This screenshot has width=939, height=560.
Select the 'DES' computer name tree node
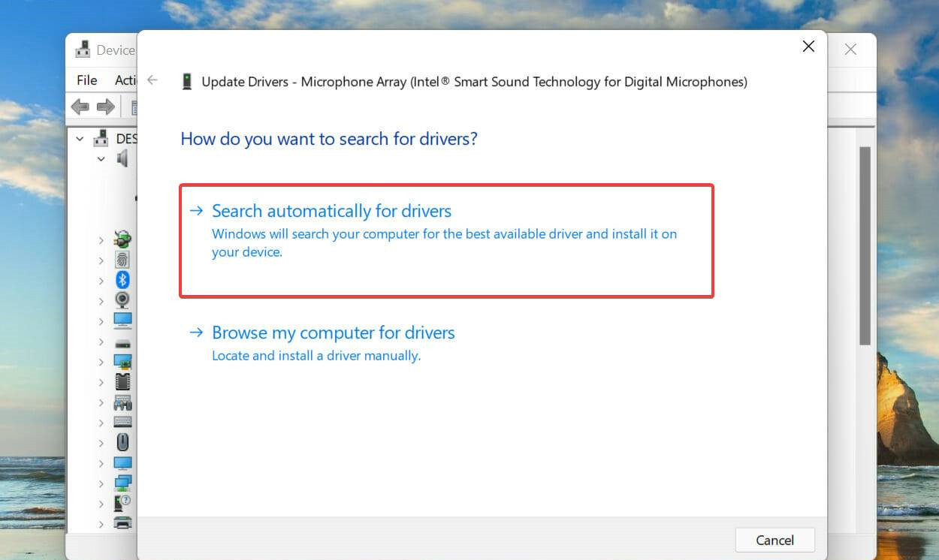(126, 139)
